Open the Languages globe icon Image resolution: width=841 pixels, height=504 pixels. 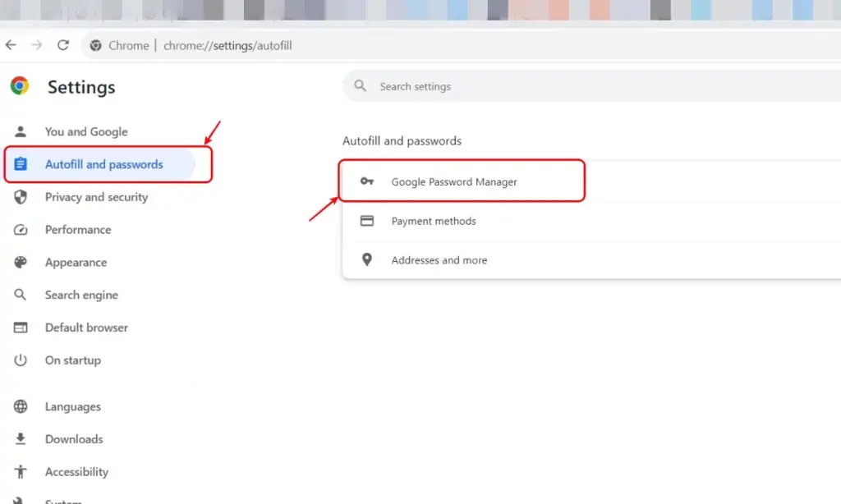point(20,406)
